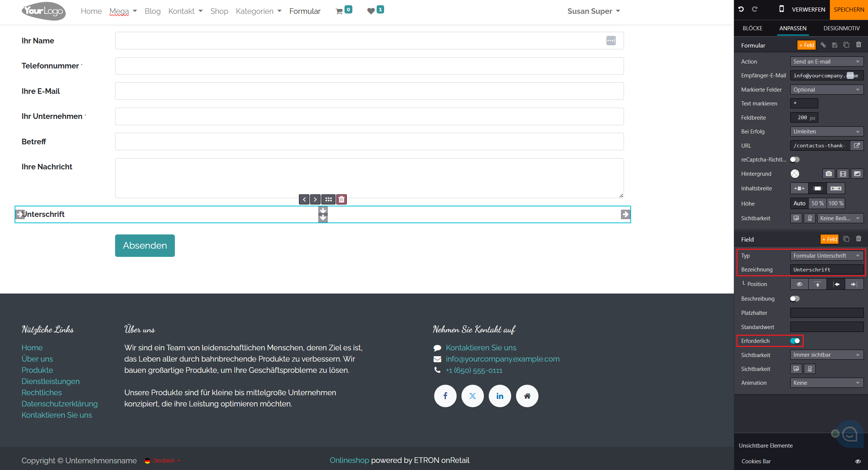
Task: Switch to mobile preview icon
Action: (x=781, y=9)
